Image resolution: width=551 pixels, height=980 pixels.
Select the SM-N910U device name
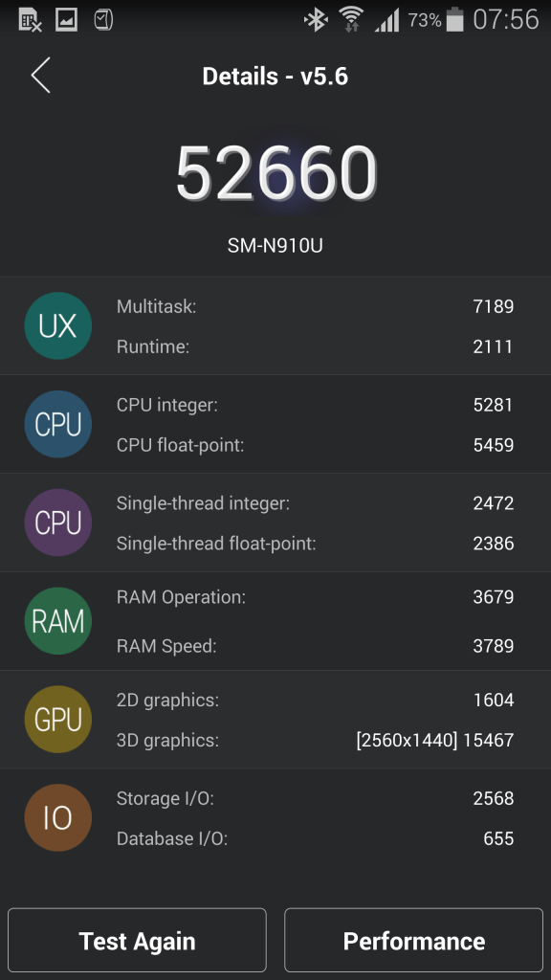(275, 244)
